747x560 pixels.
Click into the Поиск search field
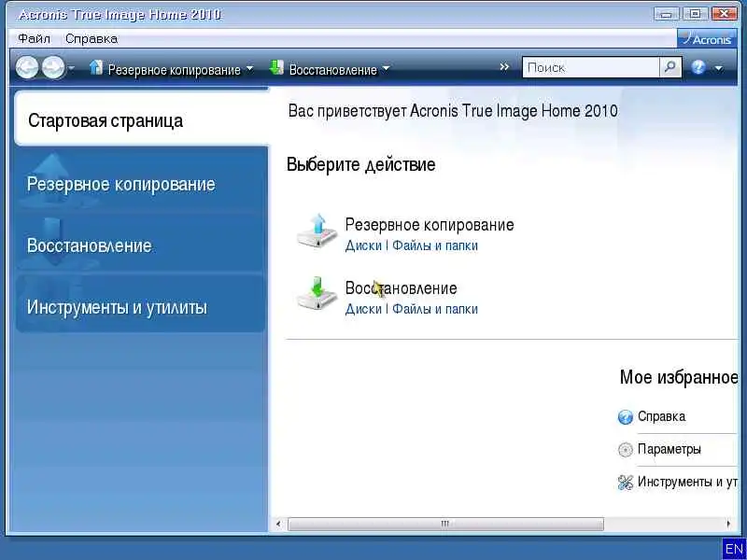click(x=591, y=67)
